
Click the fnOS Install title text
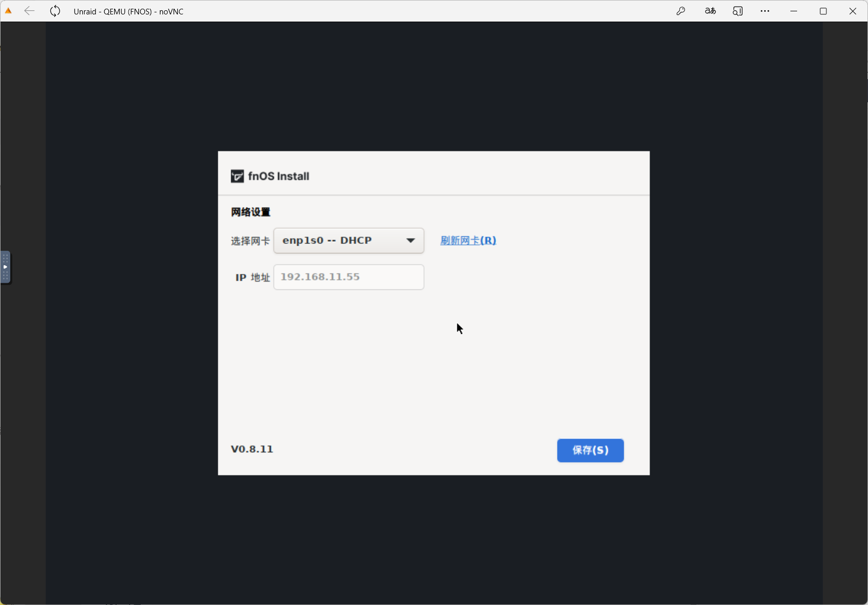(279, 176)
